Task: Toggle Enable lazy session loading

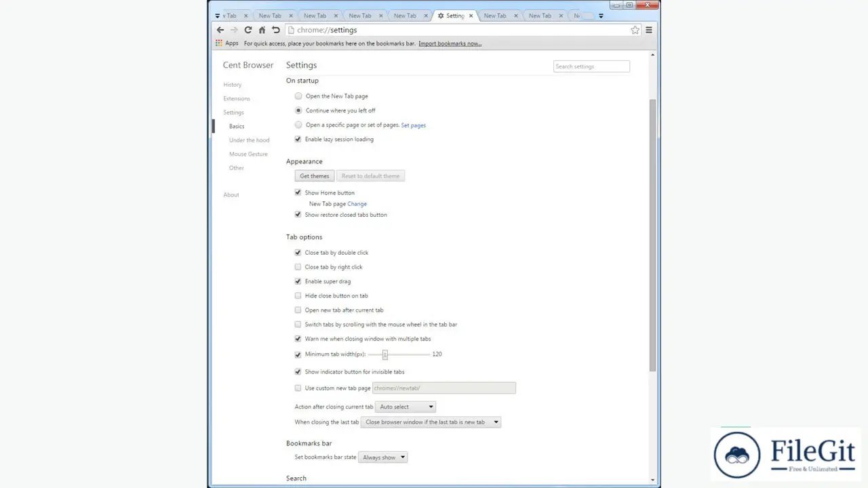Action: 298,139
